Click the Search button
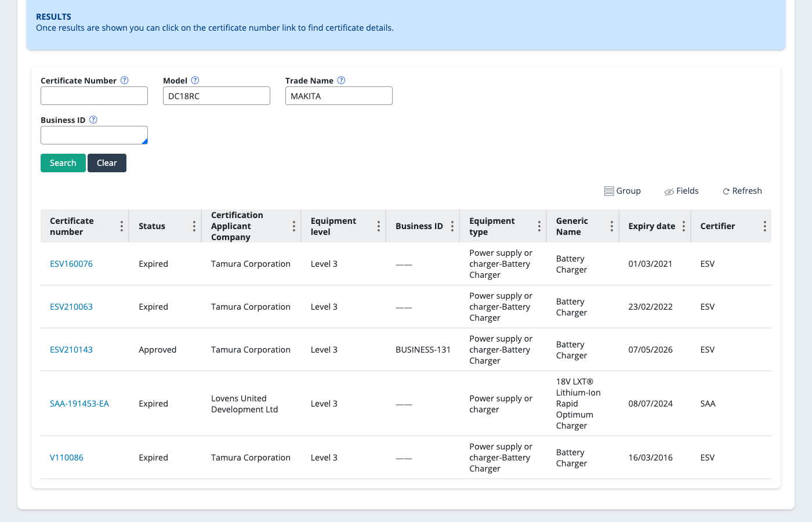 (x=63, y=163)
